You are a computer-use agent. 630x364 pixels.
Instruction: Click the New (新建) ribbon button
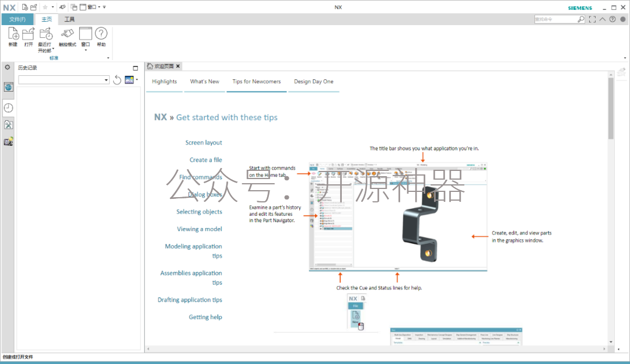click(x=13, y=37)
